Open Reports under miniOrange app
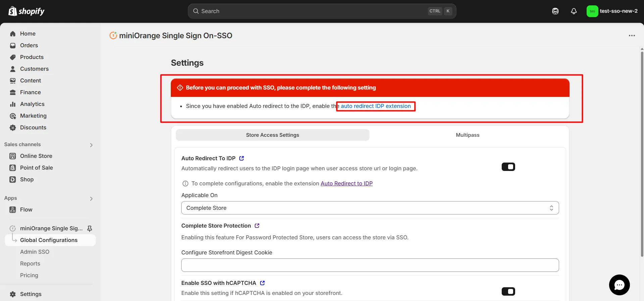The image size is (644, 301). click(x=30, y=263)
